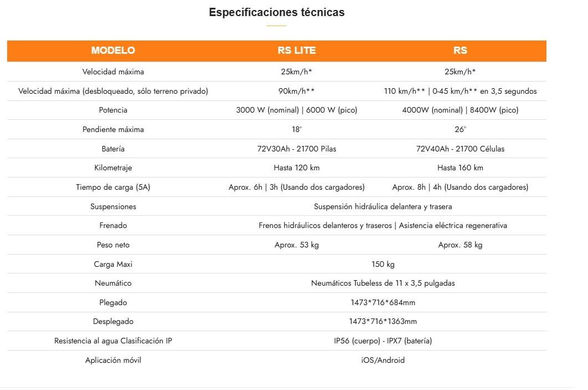Click the 110 km/h** RS speed cell
Screen dimensions: 588x390
(x=460, y=91)
